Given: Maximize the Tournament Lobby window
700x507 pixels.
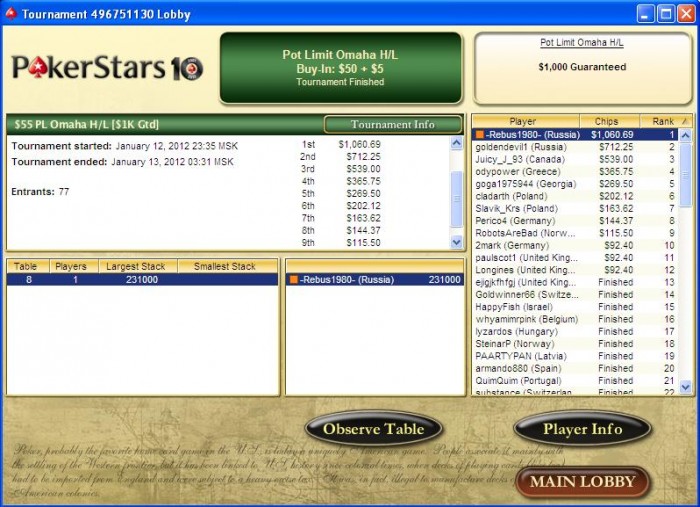Looking at the screenshot, I should click(x=666, y=14).
